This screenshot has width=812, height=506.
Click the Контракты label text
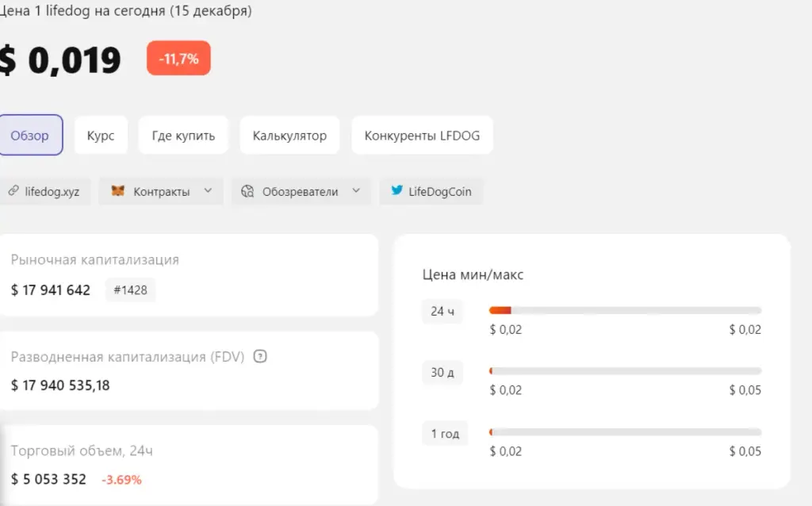[x=162, y=192]
